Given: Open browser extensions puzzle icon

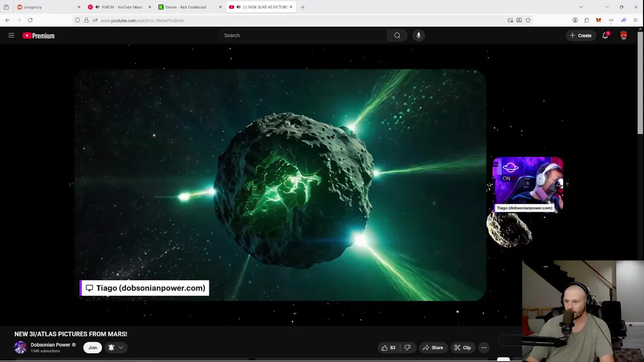Looking at the screenshot, I should pos(587,20).
